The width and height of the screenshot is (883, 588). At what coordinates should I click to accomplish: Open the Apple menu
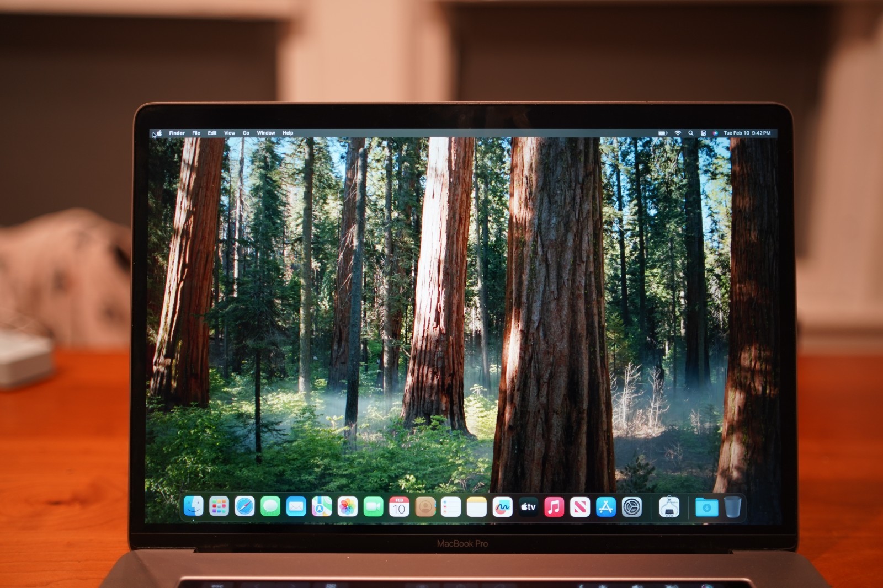coord(159,133)
